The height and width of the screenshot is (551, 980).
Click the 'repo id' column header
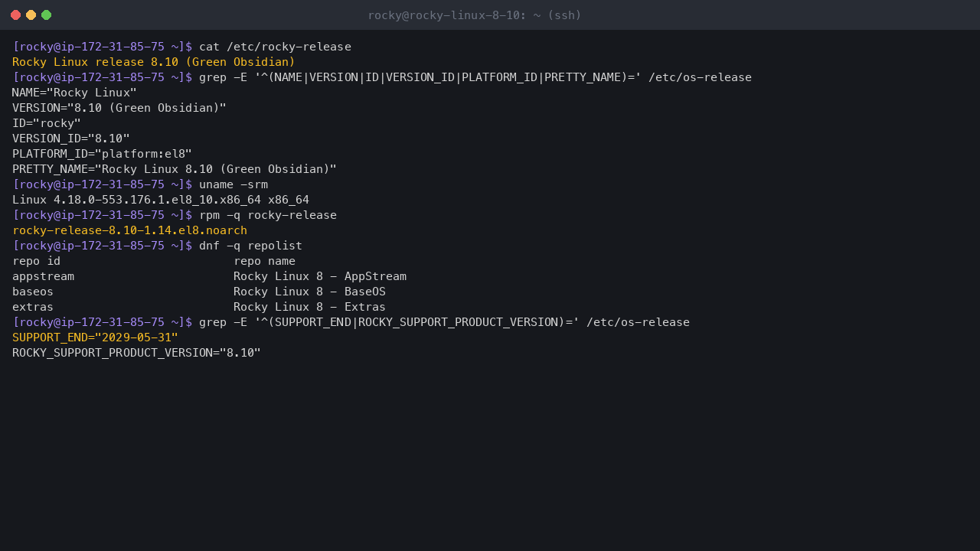click(x=36, y=261)
